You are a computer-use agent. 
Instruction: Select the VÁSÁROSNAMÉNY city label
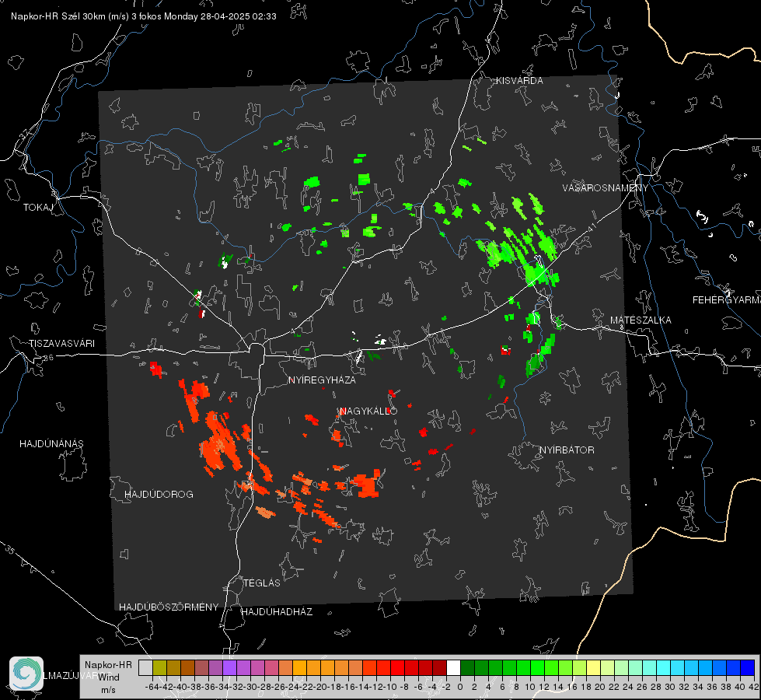click(606, 188)
